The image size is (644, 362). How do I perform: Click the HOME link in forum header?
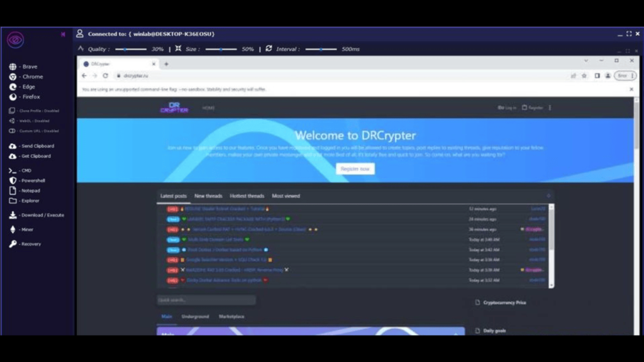click(x=208, y=108)
